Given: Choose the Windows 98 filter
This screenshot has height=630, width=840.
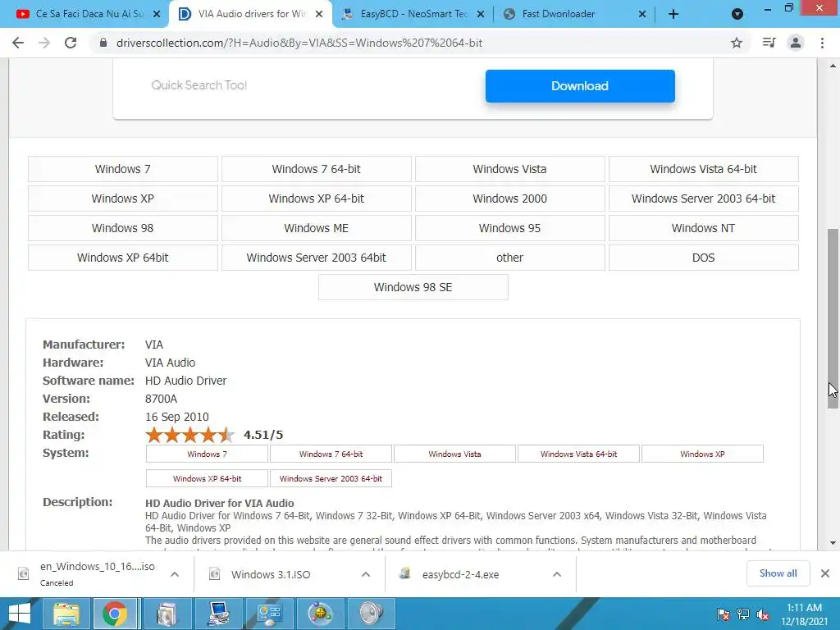Looking at the screenshot, I should 123,228.
